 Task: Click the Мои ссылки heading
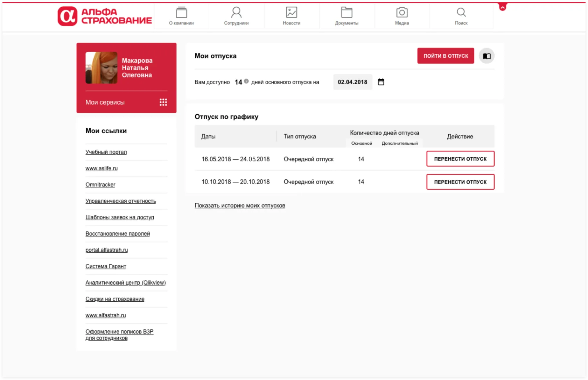106,131
